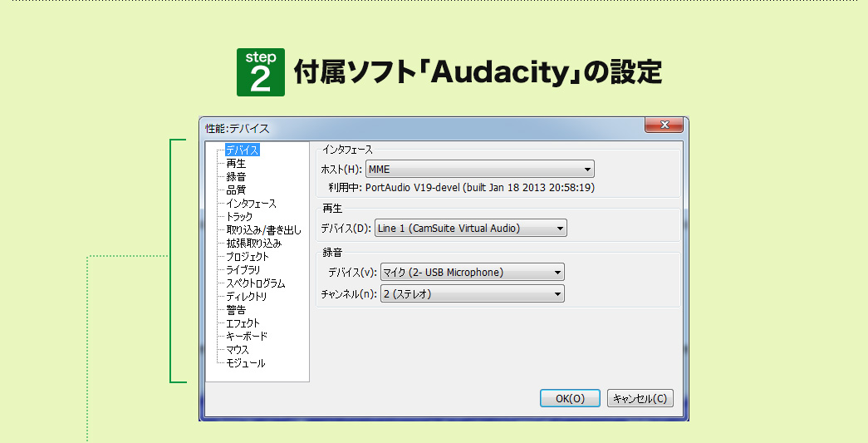Select デバイス in the preferences tree
Screen dimensions: 868x443
click(x=243, y=150)
